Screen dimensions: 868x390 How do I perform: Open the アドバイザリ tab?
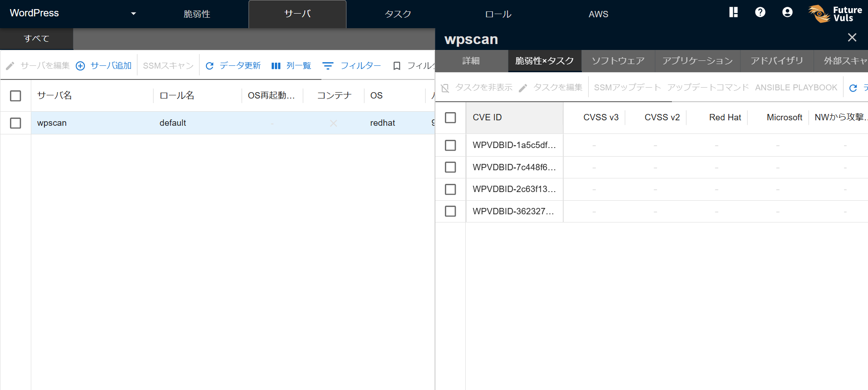(x=776, y=61)
